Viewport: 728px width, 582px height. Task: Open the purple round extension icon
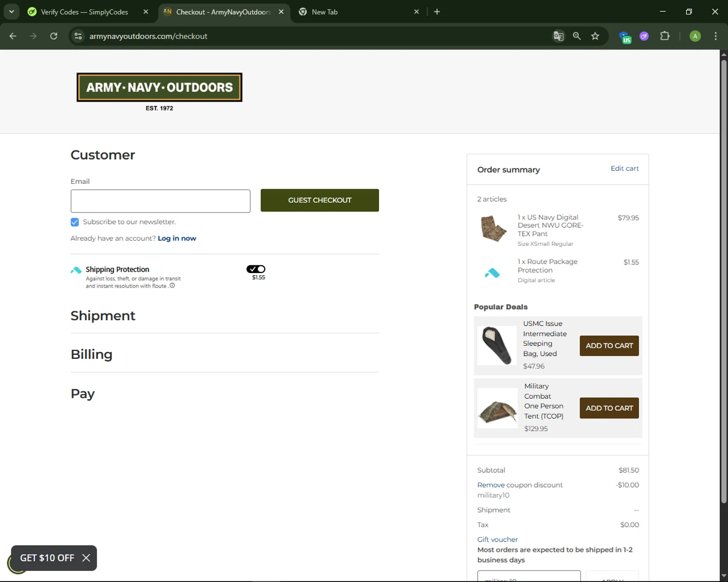click(x=644, y=36)
